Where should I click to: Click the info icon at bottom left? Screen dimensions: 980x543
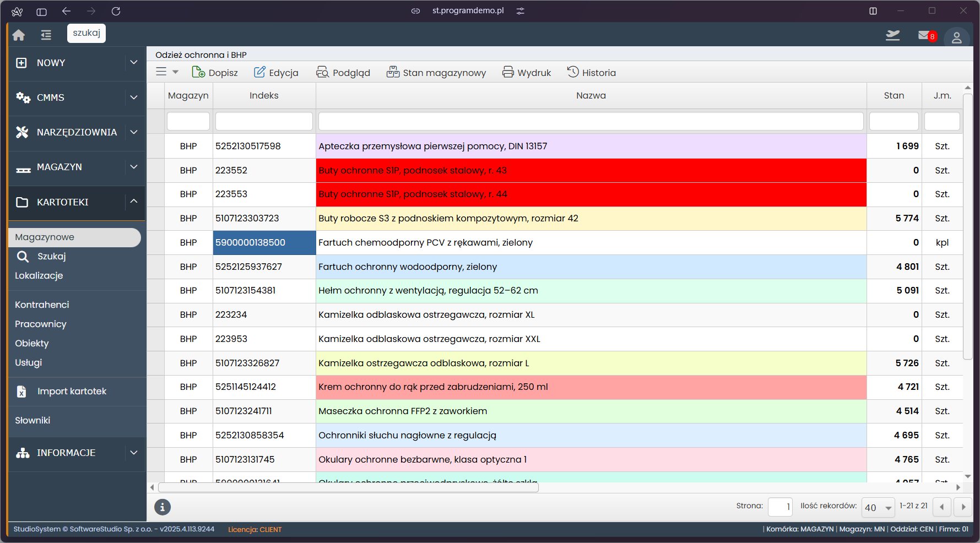coord(163,507)
